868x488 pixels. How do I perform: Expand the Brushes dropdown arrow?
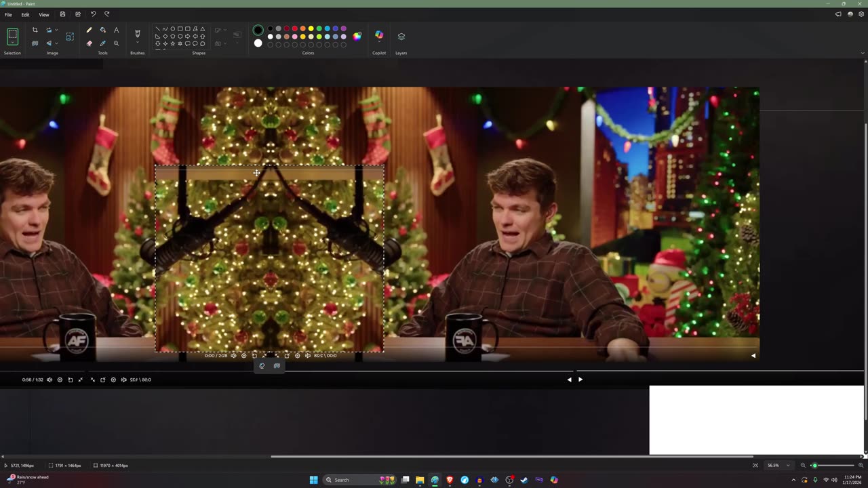coord(138,43)
